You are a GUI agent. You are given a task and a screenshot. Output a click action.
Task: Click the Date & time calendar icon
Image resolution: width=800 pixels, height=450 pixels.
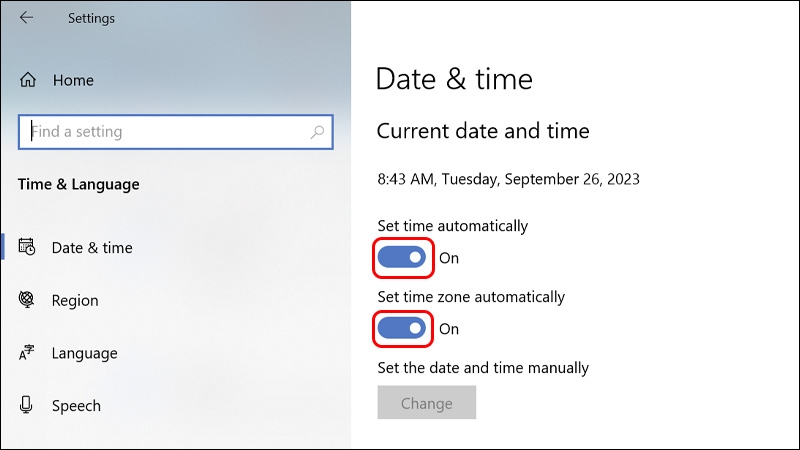click(27, 247)
